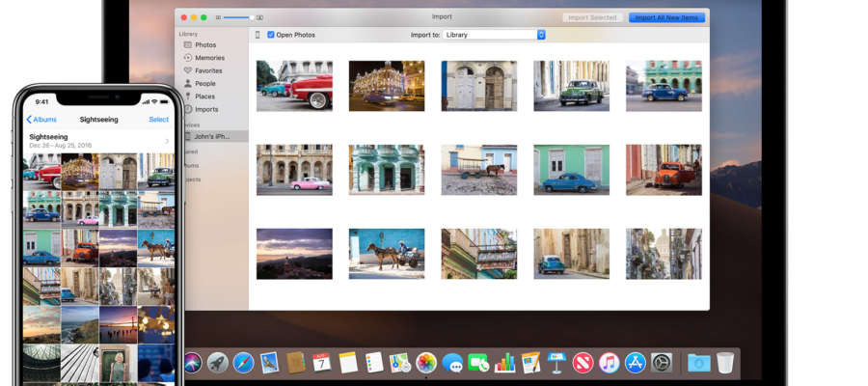This screenshot has width=868, height=386.
Task: Click Photos pinwheel icon in Dock
Action: (426, 363)
